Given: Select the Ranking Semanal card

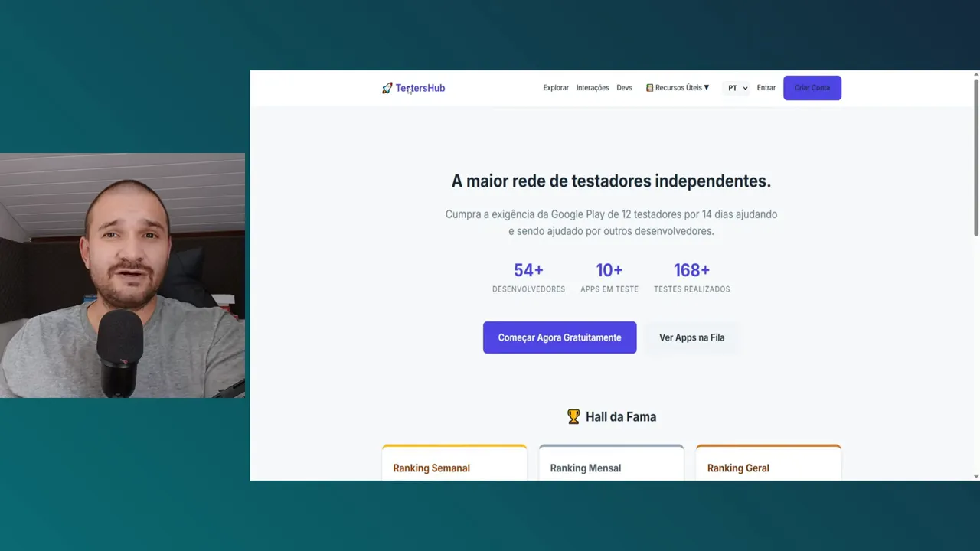Looking at the screenshot, I should pyautogui.click(x=454, y=462).
